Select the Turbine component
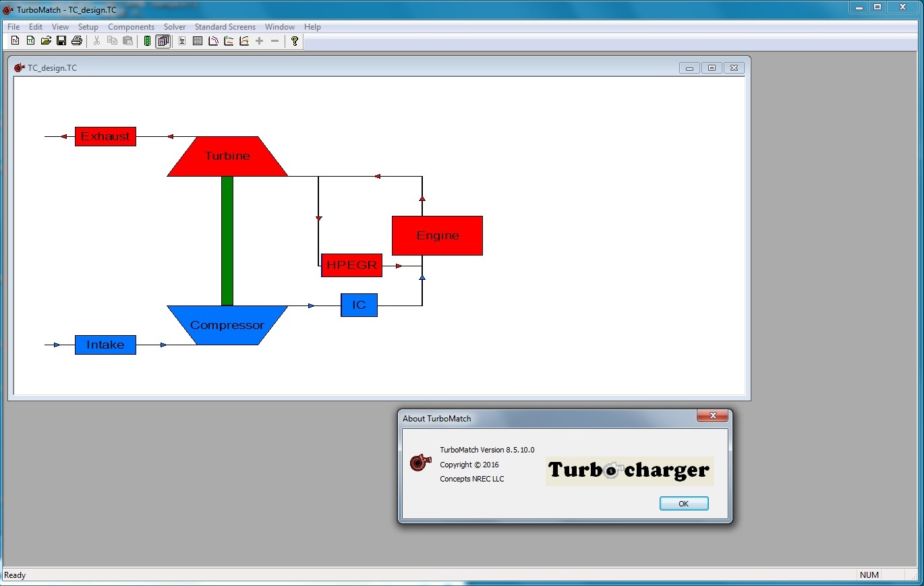924x586 pixels. (x=227, y=156)
